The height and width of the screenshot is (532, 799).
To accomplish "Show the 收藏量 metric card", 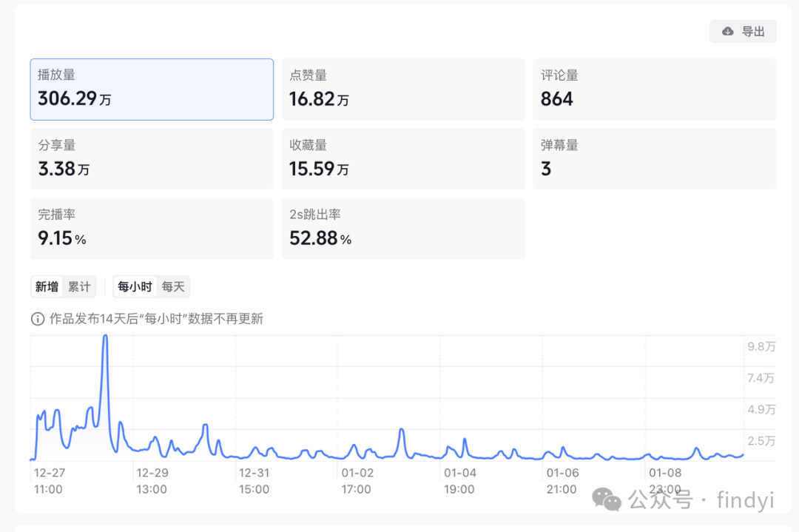I will point(403,159).
